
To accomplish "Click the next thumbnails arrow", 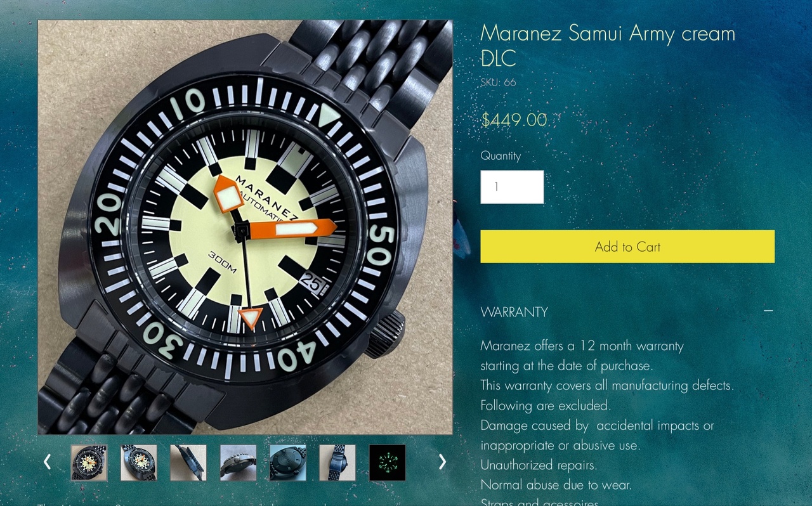I will 442,462.
